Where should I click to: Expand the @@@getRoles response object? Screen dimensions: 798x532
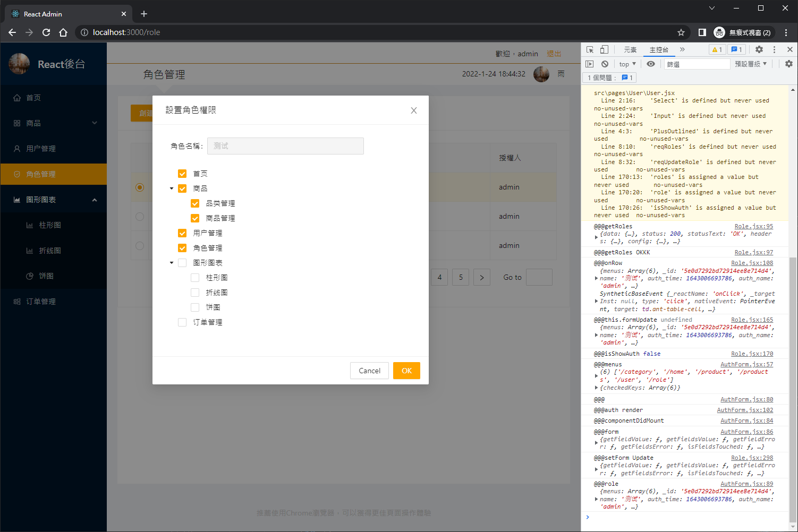tap(596, 237)
